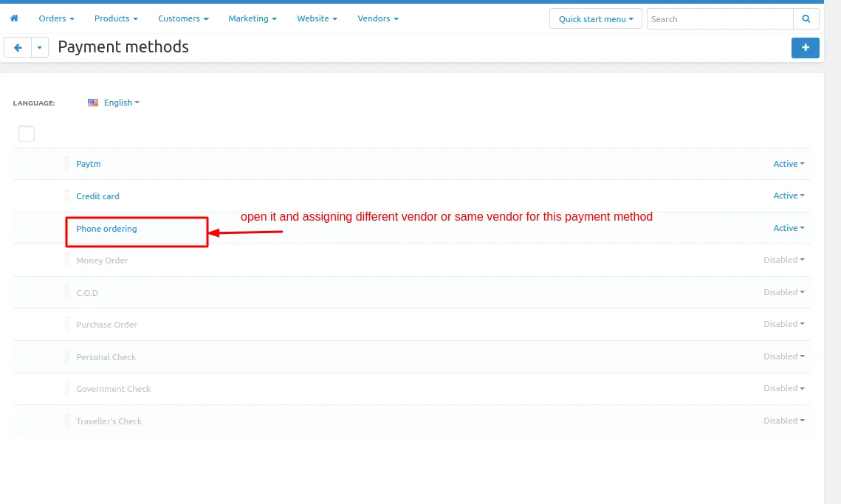Open the Orders menu
Screen dimensions: 841x504
[56, 18]
